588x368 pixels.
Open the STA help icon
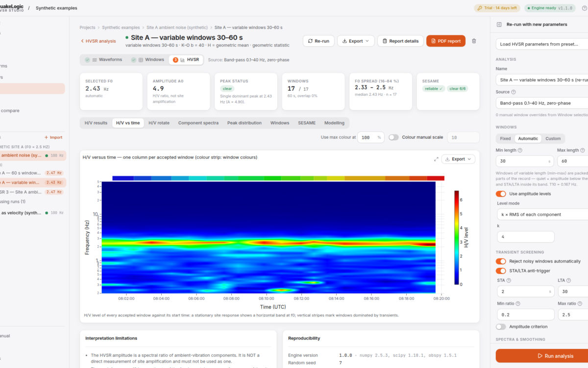509,280
